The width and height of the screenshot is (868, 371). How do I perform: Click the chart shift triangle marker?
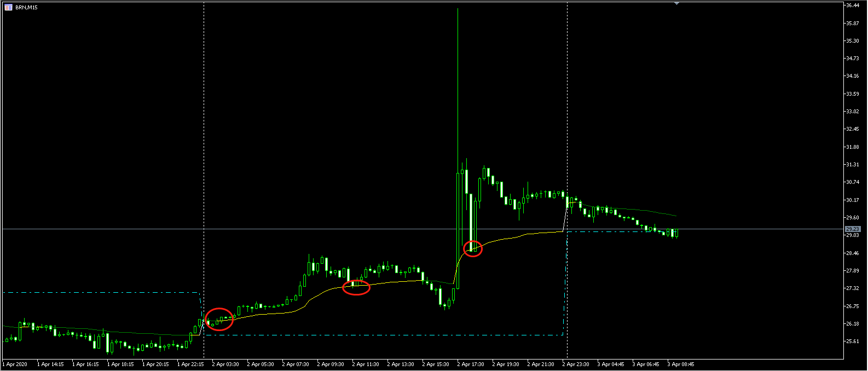pyautogui.click(x=677, y=3)
